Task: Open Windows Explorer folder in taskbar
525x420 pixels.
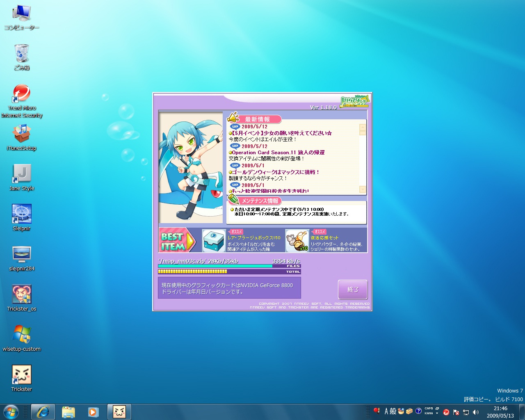Action: pos(68,411)
